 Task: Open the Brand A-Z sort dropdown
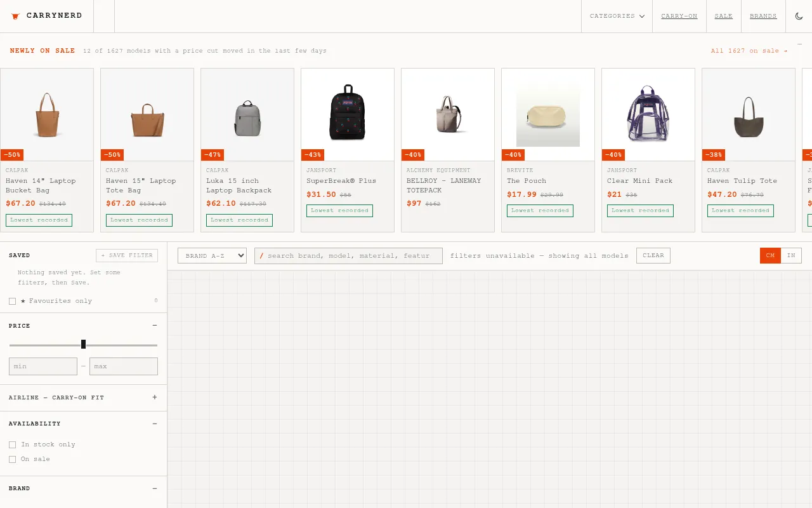[212, 255]
